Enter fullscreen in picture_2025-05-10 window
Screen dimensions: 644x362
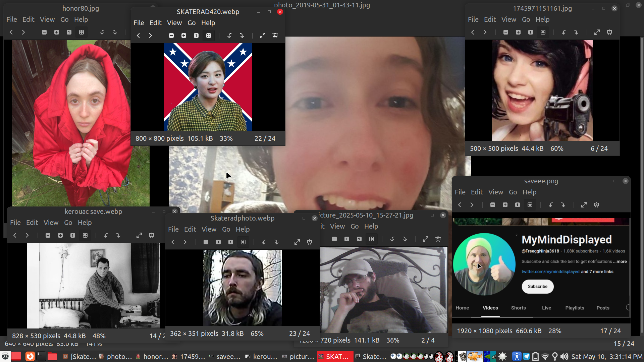(426, 239)
